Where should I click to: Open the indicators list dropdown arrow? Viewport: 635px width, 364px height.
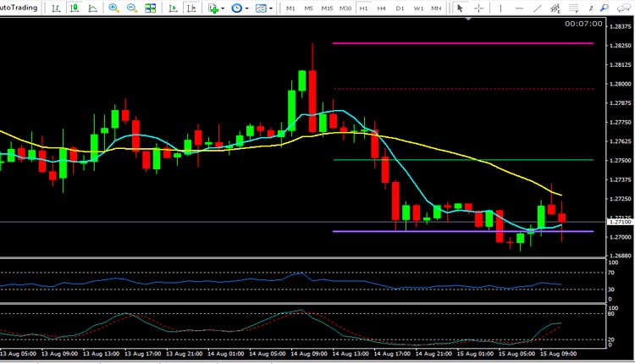point(223,8)
